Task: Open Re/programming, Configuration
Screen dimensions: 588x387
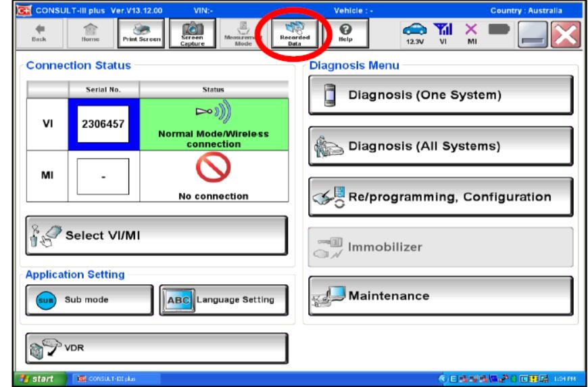Action: [x=441, y=197]
